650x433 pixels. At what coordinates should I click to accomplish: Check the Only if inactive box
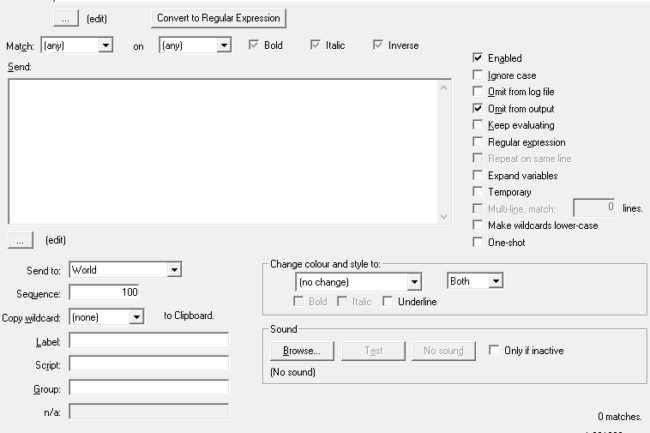494,349
